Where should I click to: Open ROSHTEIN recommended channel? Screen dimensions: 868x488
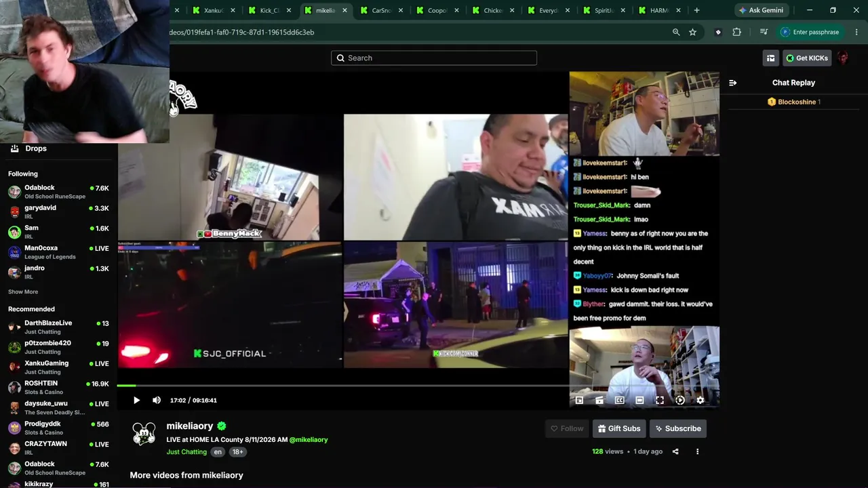[x=59, y=388]
